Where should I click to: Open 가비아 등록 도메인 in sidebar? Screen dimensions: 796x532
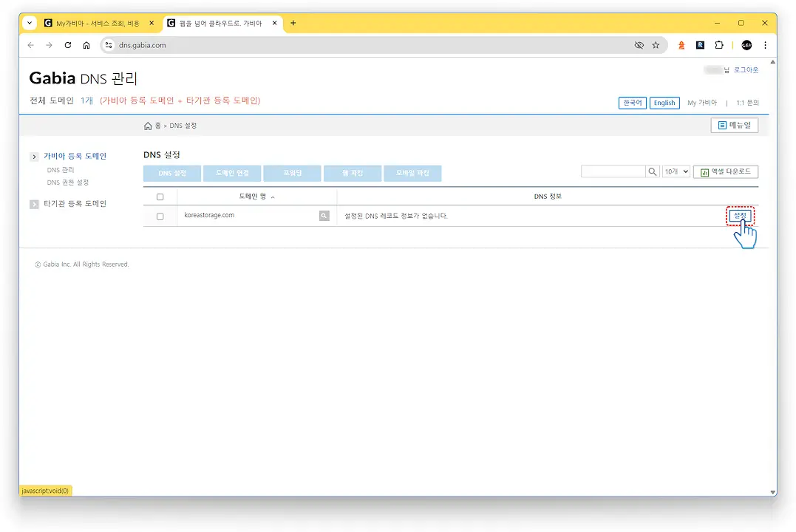(75, 156)
